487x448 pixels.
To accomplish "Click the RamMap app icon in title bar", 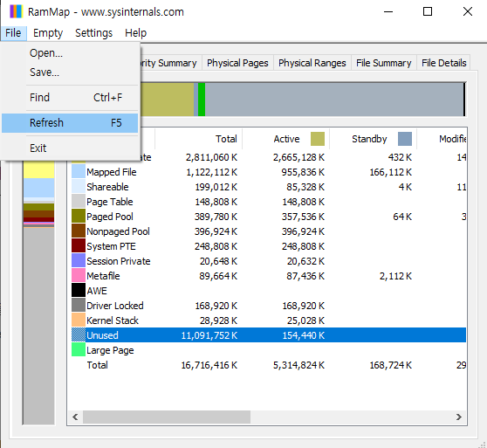I will 16,11.
